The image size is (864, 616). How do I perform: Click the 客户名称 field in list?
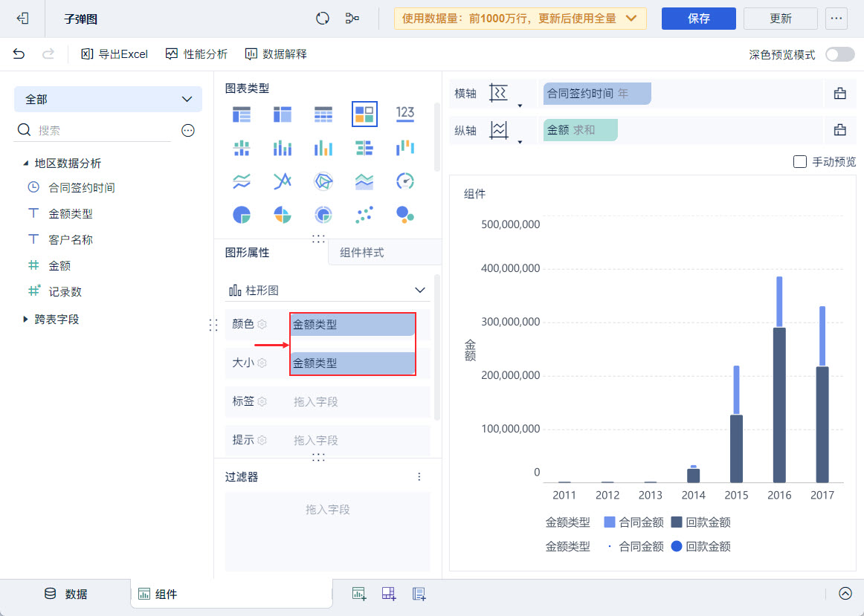click(x=71, y=239)
